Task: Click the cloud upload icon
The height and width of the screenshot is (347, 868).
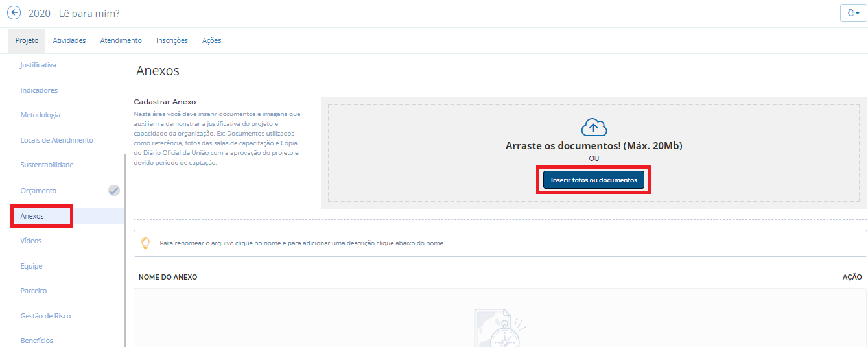Action: (x=594, y=126)
